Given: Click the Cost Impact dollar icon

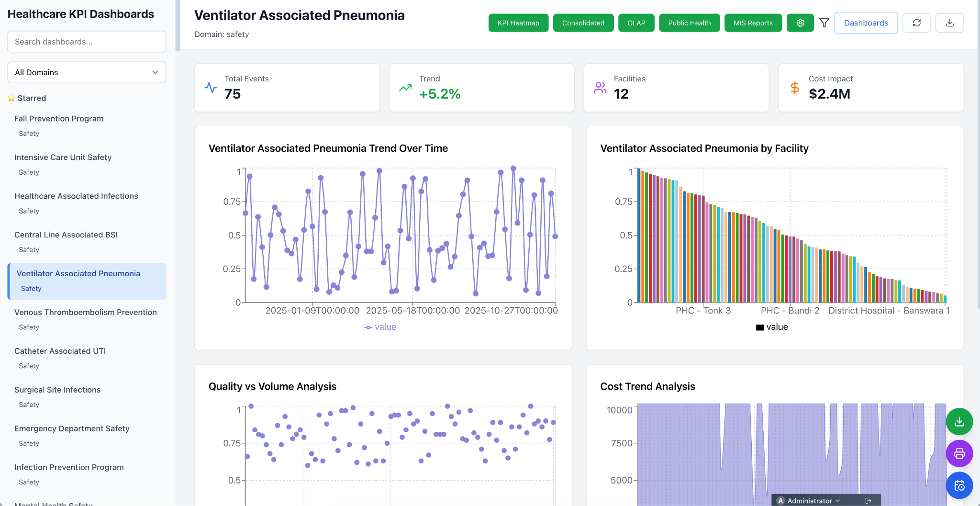Looking at the screenshot, I should pos(795,88).
